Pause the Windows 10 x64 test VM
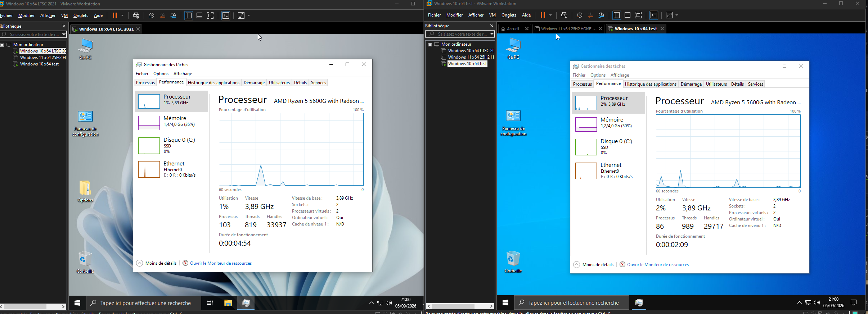This screenshot has width=868, height=314. 543,15
